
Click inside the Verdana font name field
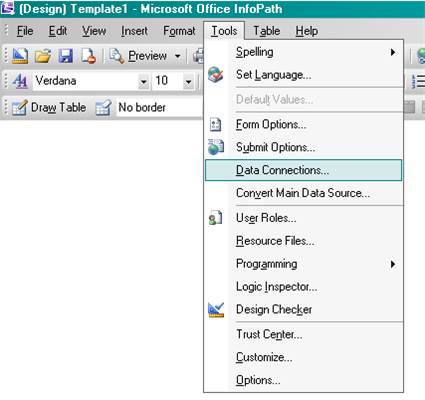click(86, 81)
